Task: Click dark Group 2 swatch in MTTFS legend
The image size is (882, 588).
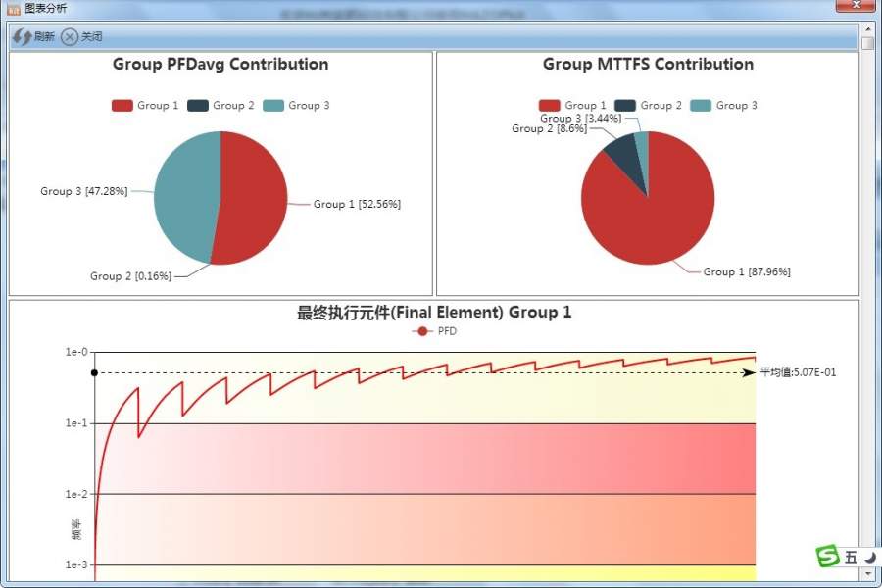Action: tap(625, 105)
